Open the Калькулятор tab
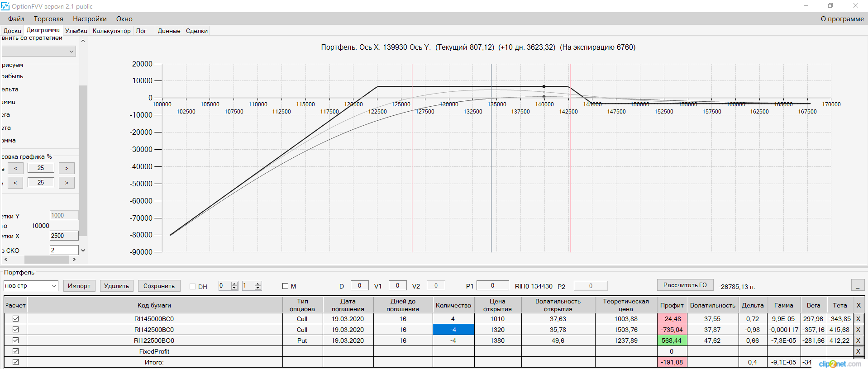The image size is (868, 369). [111, 31]
